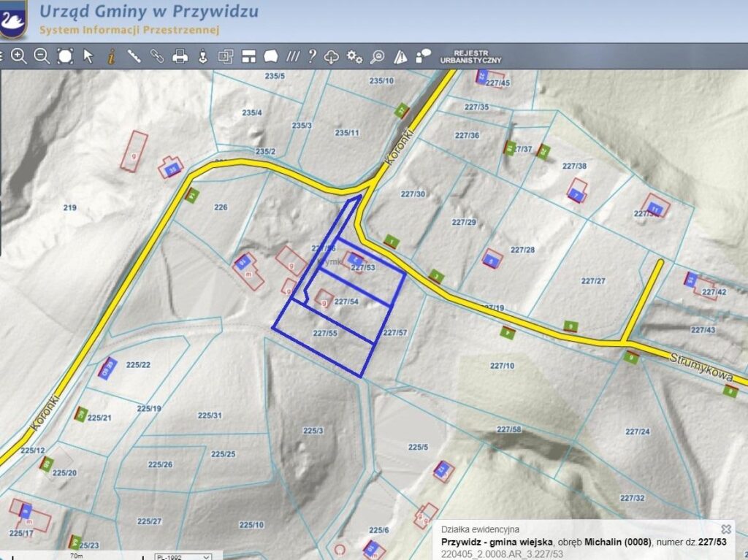
Task: Click parcel label 227/43
Action: tap(703, 329)
